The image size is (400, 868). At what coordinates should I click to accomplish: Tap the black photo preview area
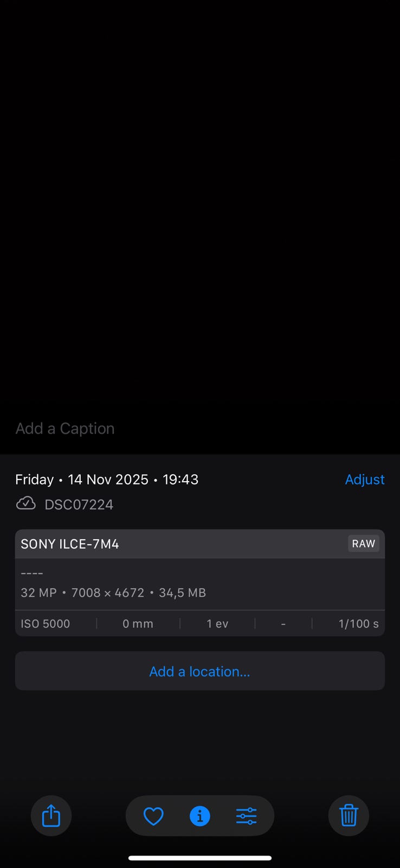200,206
